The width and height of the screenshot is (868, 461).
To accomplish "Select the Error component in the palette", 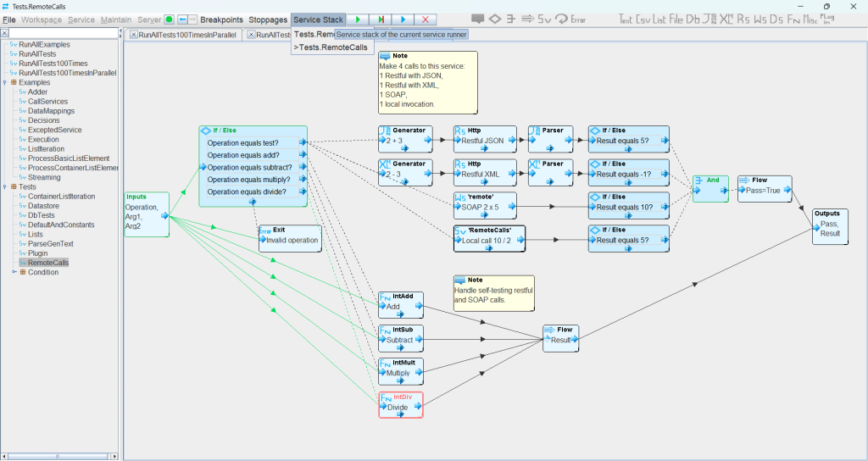I will 578,19.
